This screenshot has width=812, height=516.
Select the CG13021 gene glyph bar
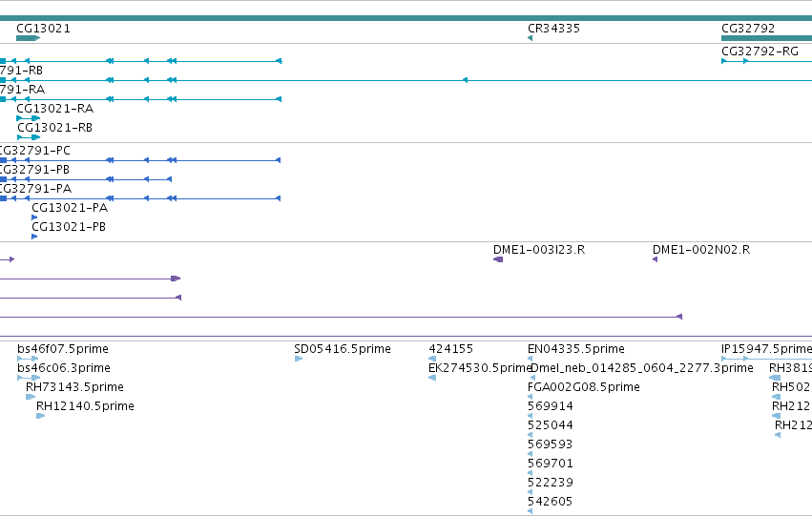29,38
